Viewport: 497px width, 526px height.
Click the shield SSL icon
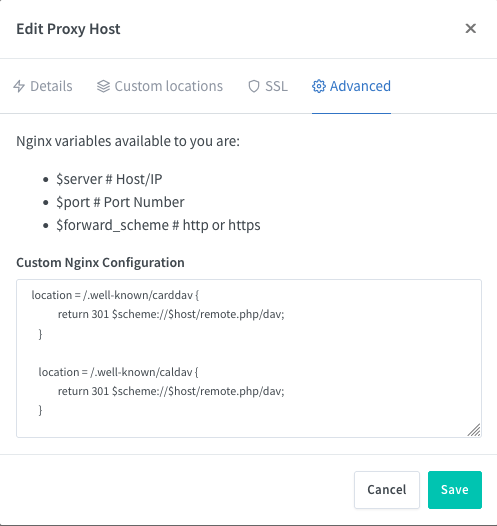pos(254,86)
